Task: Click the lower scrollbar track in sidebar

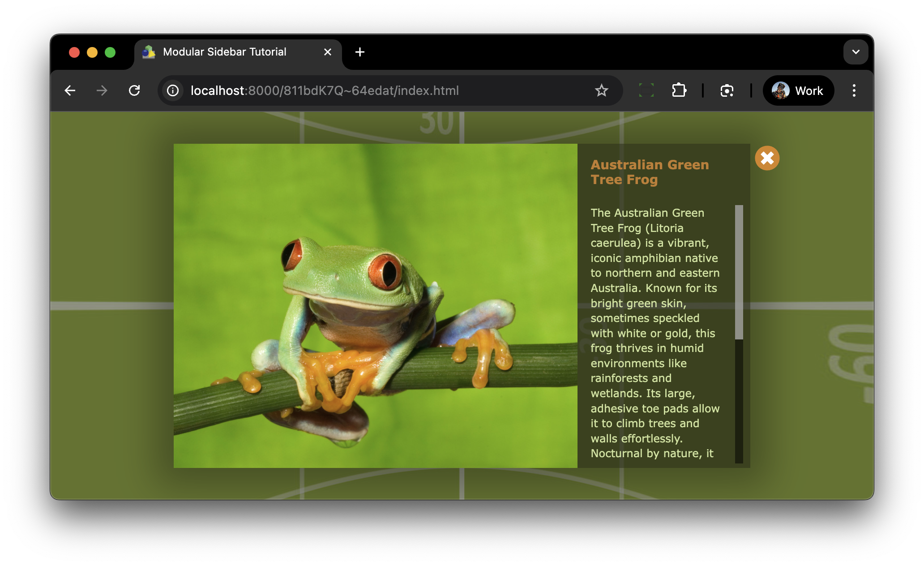Action: (739, 401)
